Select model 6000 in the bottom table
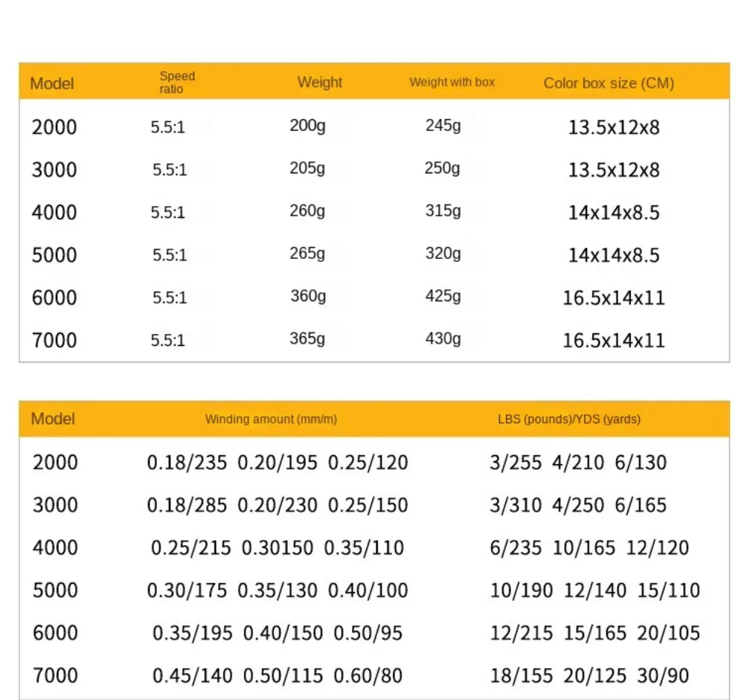744x700 pixels. pyautogui.click(x=55, y=633)
